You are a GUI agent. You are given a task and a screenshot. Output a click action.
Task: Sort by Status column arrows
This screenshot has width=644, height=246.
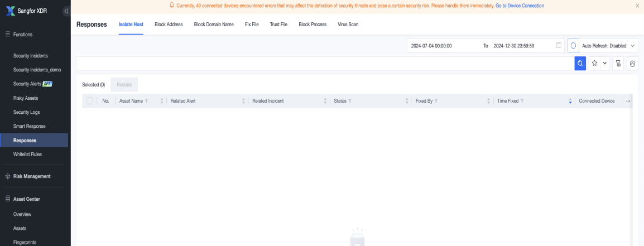coord(407,101)
